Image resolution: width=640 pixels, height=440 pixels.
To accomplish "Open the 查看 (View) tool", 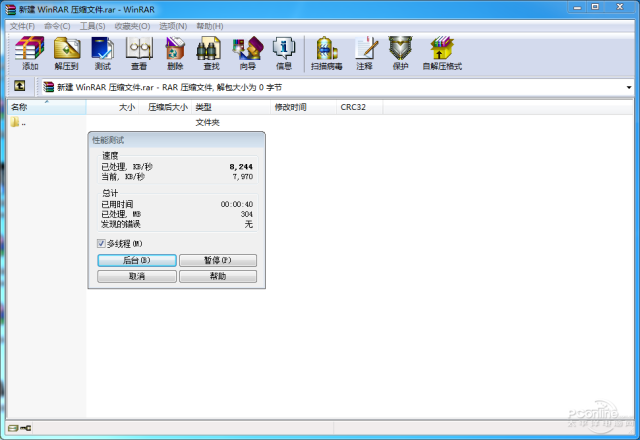I will [138, 52].
